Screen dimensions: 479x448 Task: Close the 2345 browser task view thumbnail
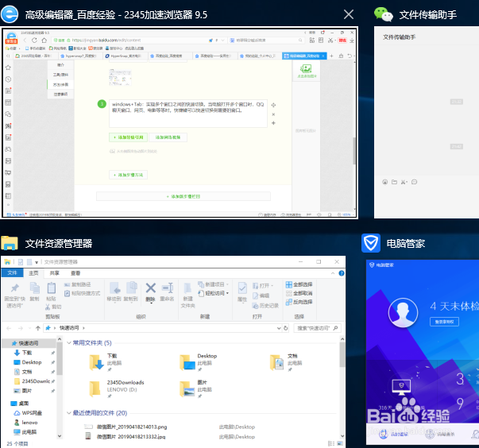point(349,14)
